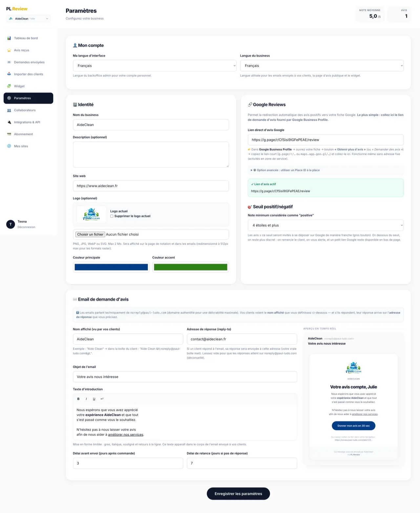
Task: Click the Tableau de bord chart icon
Action: (9, 38)
